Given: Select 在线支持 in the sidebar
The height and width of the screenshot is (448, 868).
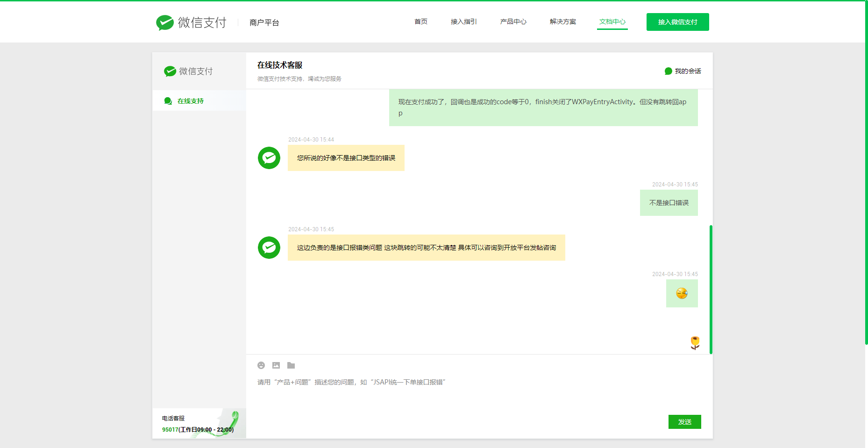Looking at the screenshot, I should click(199, 100).
